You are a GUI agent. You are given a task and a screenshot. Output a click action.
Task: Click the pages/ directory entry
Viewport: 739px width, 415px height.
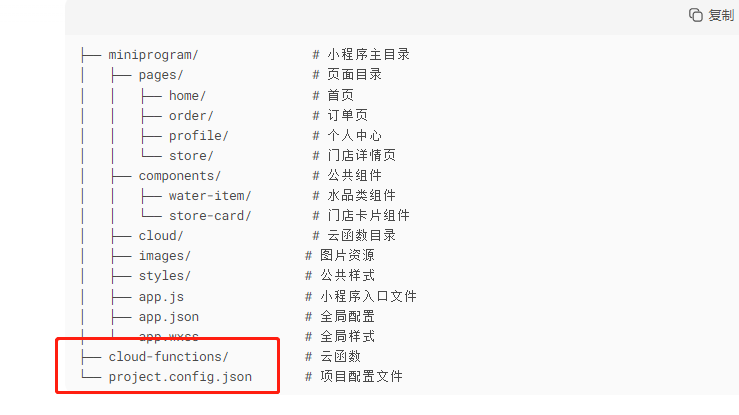pyautogui.click(x=161, y=75)
